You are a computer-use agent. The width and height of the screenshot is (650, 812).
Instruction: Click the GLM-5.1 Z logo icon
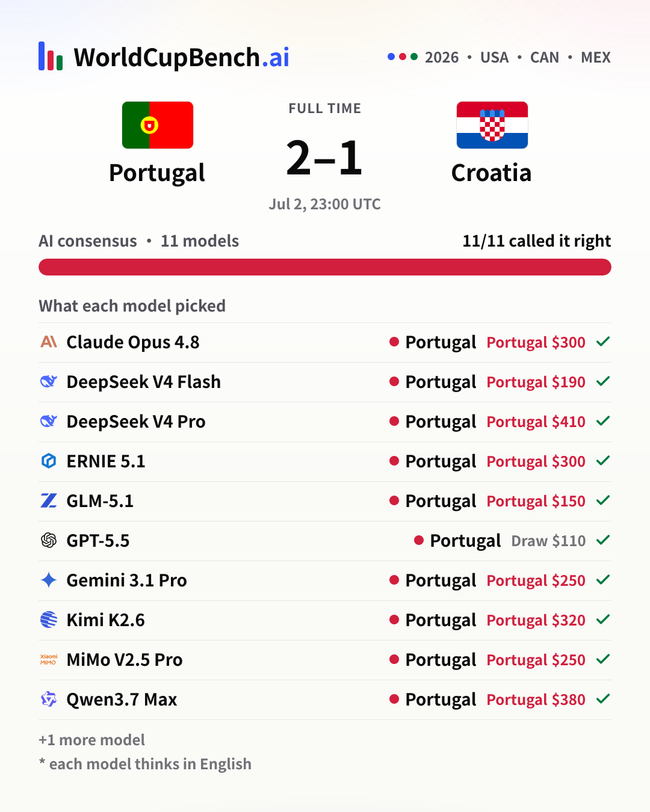(x=49, y=500)
